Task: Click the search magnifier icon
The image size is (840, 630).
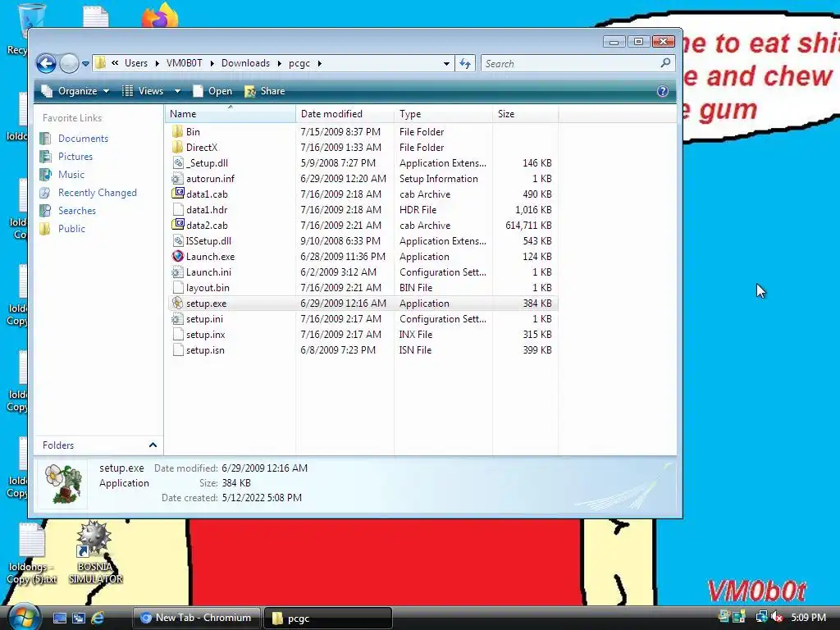Action: click(x=665, y=63)
